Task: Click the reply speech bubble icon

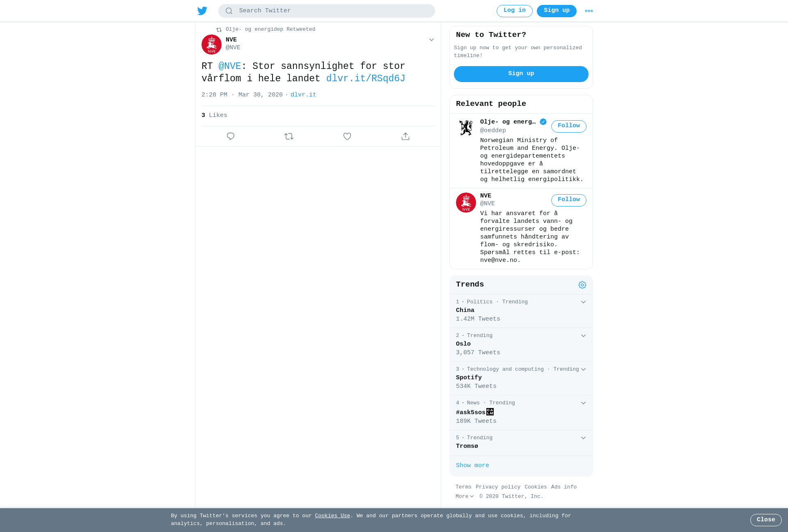Action: point(231,136)
